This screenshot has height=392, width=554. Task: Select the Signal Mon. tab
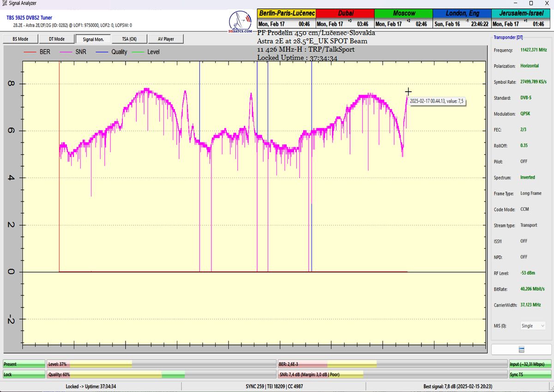[x=93, y=39]
